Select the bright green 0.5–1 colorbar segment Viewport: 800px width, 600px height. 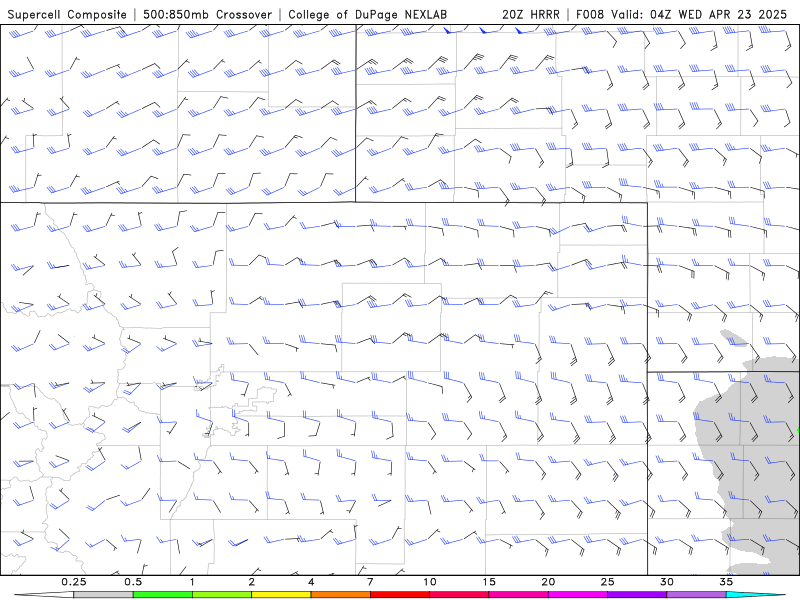click(163, 595)
